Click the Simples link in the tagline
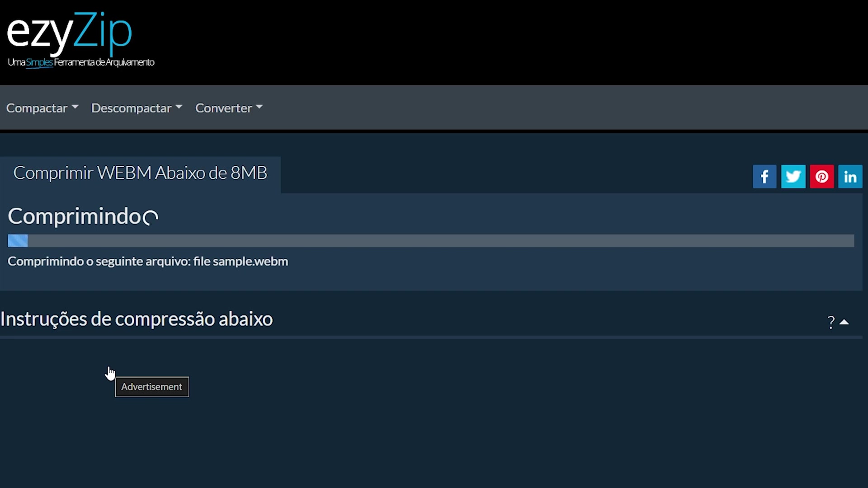 pyautogui.click(x=40, y=63)
